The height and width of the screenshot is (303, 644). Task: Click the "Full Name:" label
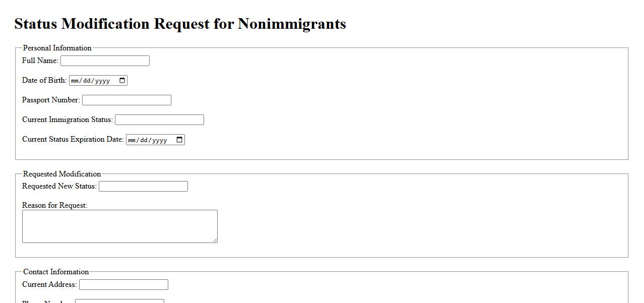point(40,60)
